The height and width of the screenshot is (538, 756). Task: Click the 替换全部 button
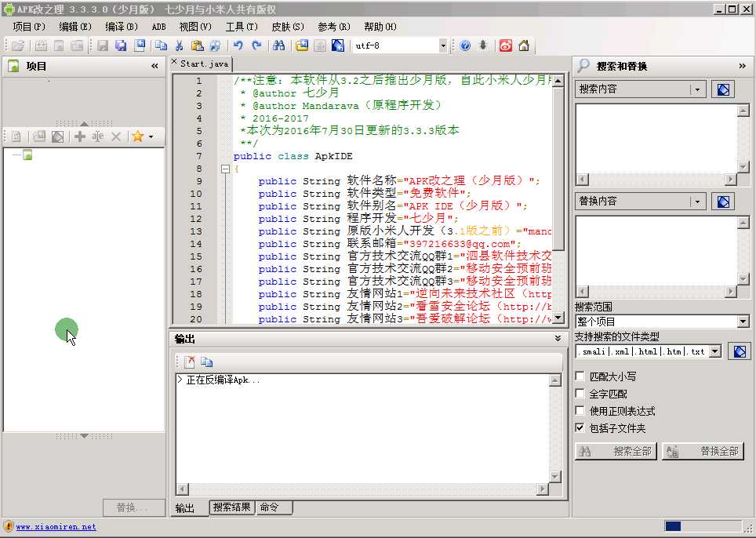703,451
